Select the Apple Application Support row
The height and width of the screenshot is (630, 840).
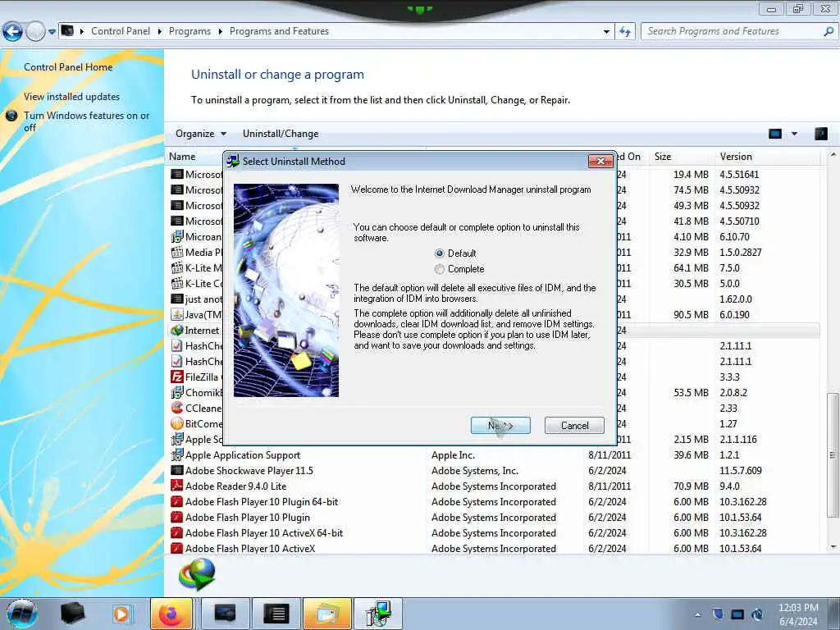pyautogui.click(x=494, y=454)
